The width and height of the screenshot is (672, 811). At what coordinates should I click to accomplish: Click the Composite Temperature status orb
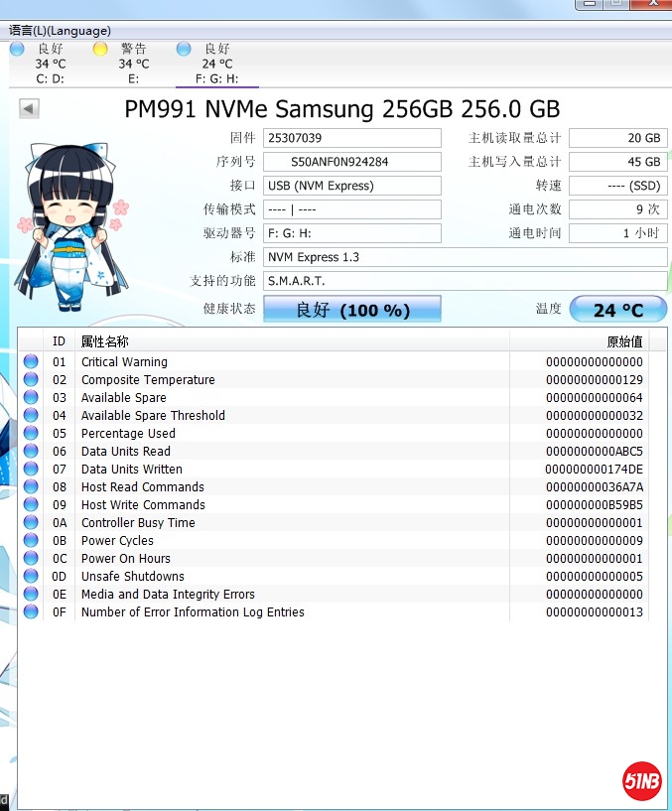31,380
